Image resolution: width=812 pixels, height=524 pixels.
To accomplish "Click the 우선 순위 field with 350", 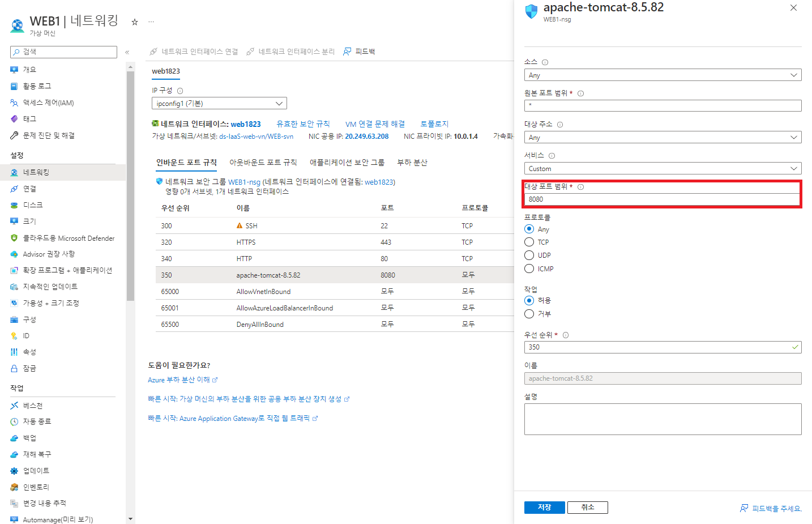I will coord(663,347).
